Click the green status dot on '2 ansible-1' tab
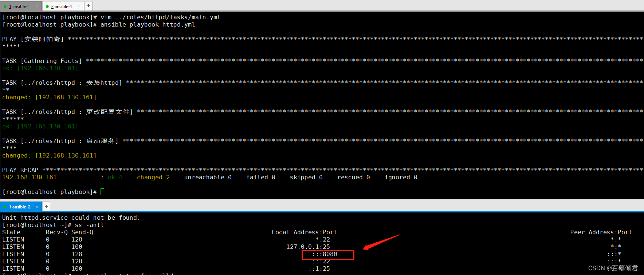This screenshot has height=275, width=644. [x=47, y=6]
